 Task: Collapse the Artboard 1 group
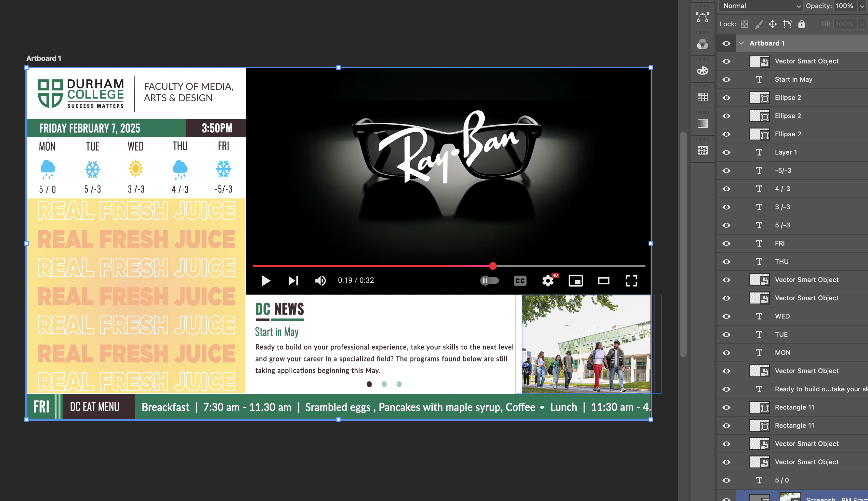pos(741,43)
